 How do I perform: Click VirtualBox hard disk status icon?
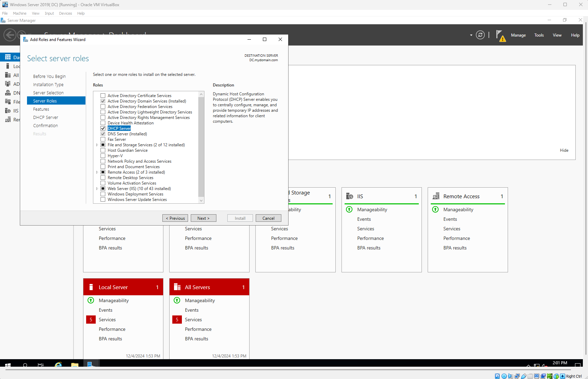pyautogui.click(x=497, y=376)
